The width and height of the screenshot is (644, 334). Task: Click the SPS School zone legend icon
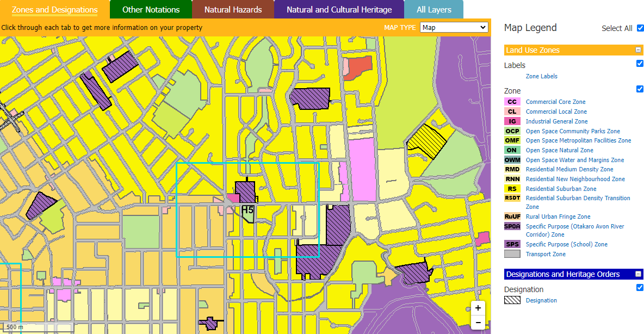click(x=512, y=244)
